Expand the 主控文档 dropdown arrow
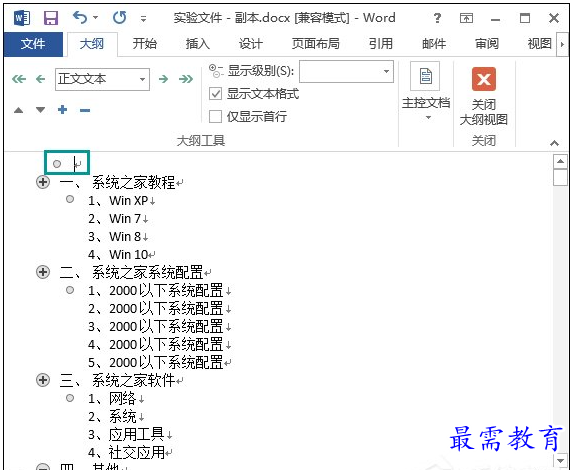Screen dimensions: 571x470 pos(428,117)
